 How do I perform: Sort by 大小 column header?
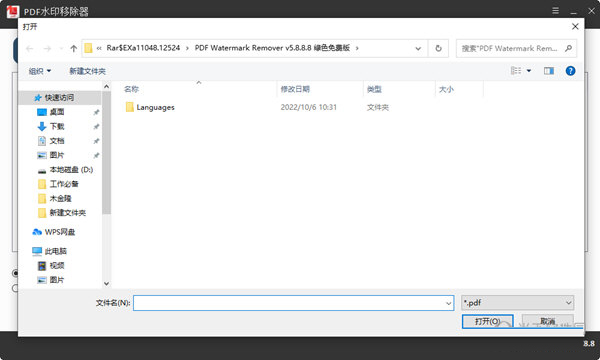[446, 89]
